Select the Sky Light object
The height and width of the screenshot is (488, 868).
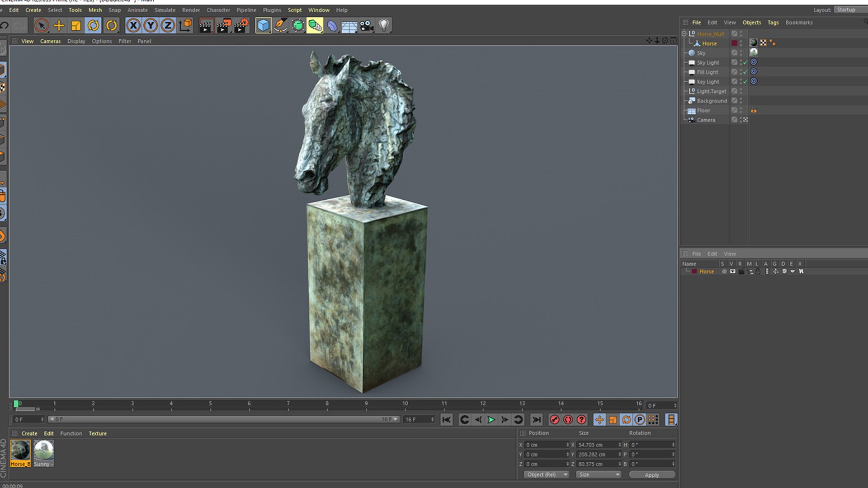708,63
